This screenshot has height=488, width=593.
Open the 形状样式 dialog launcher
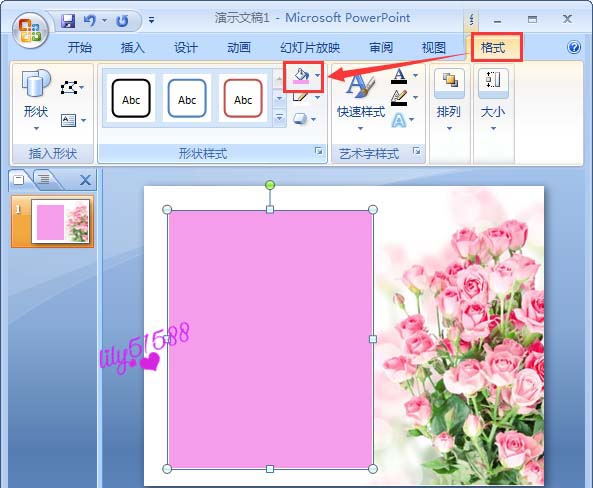click(318, 151)
